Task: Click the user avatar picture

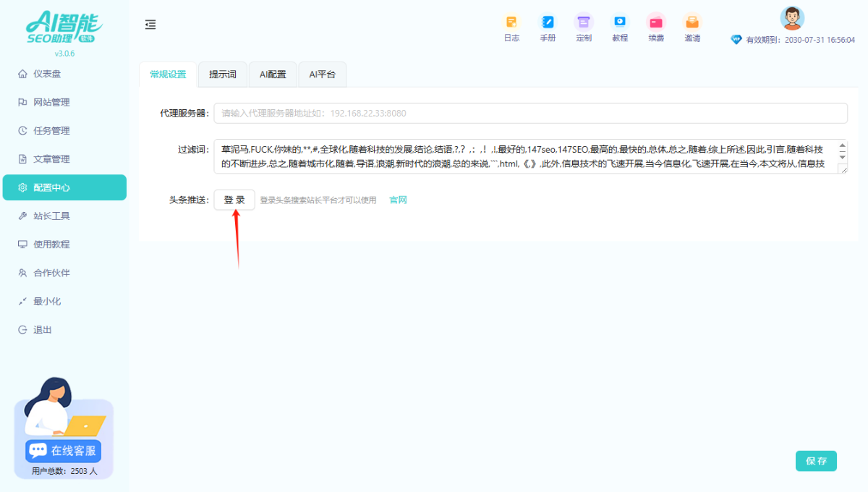Action: [792, 18]
